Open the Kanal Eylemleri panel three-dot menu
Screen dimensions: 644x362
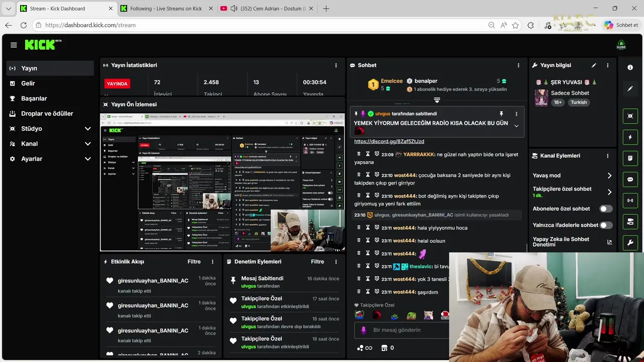click(608, 156)
